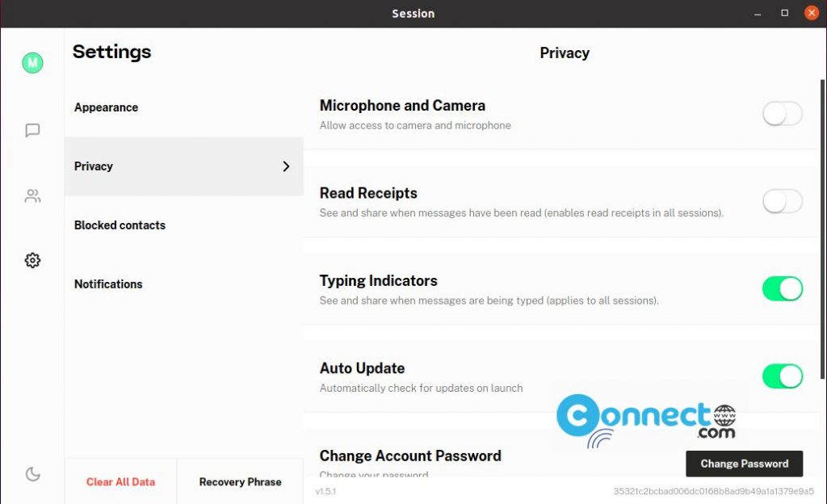Disable Typing Indicators toggle
This screenshot has height=504, width=827.
(x=782, y=288)
